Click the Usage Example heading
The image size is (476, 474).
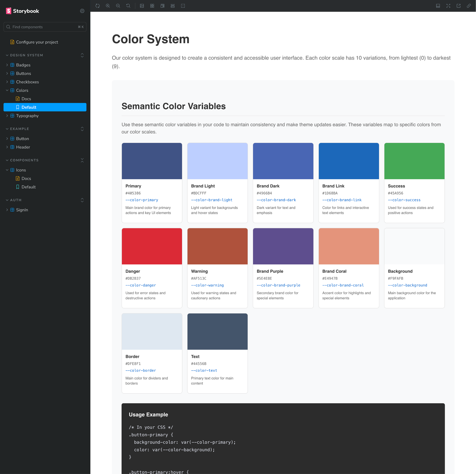(x=148, y=415)
